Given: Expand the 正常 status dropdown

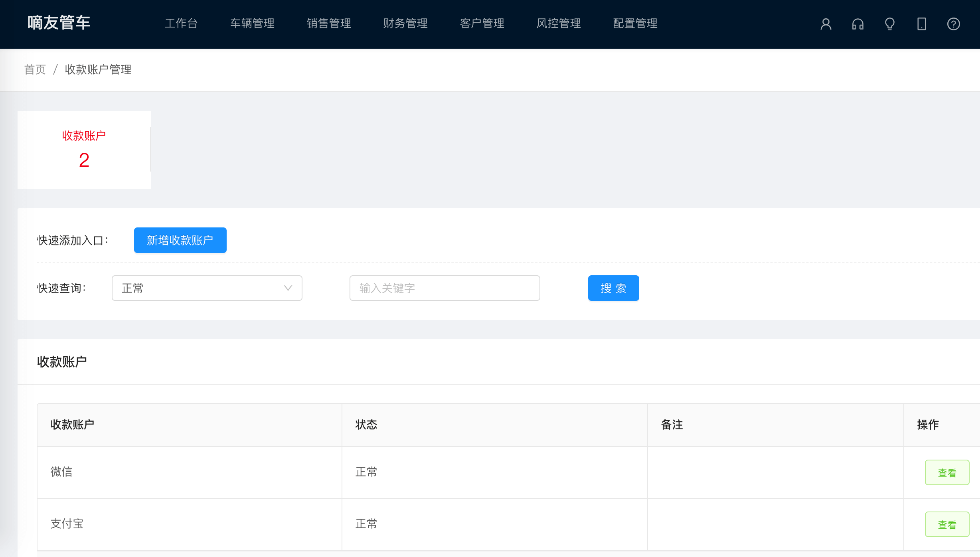Looking at the screenshot, I should 207,288.
